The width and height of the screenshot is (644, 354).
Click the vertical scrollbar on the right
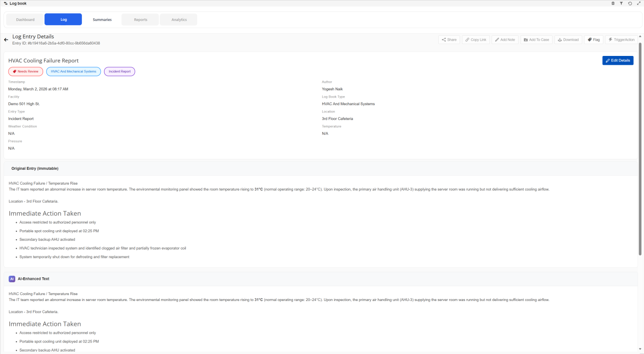[x=640, y=149]
